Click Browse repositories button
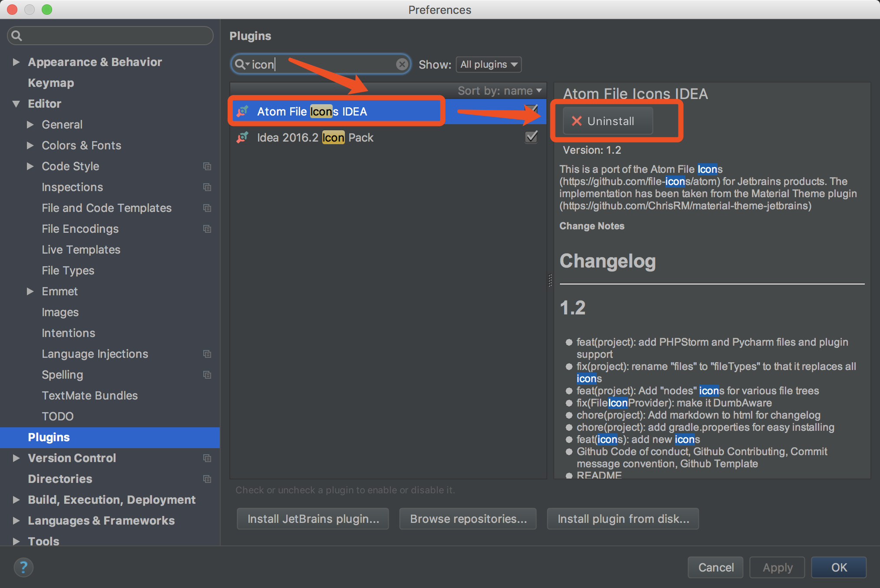Screen dimensions: 880x588 pos(468,519)
